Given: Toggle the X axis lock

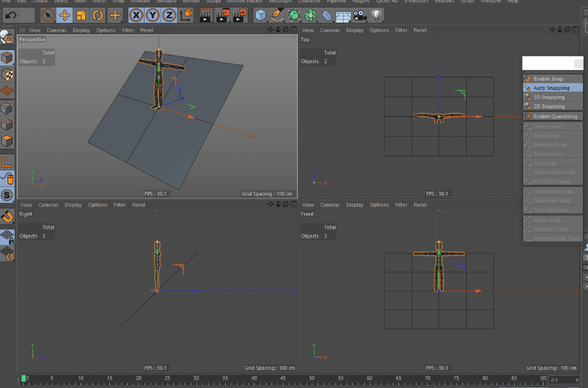Looking at the screenshot, I should coord(136,16).
